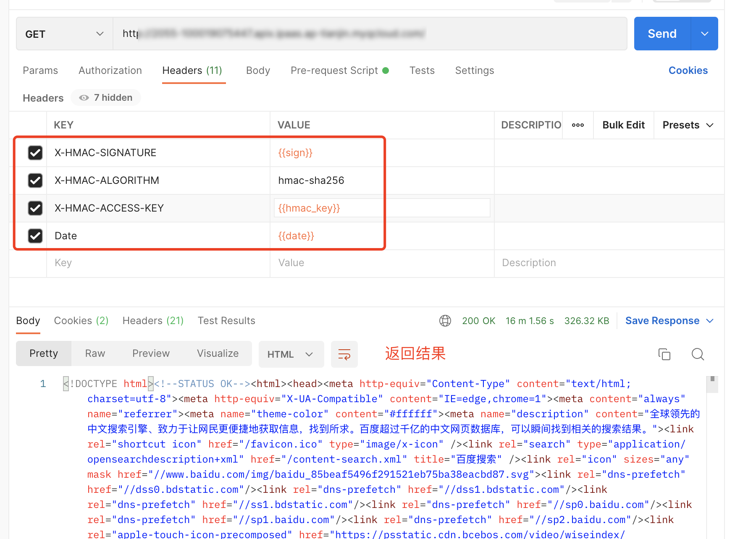Uncheck the Date header checkbox
The width and height of the screenshot is (756, 539).
(35, 236)
